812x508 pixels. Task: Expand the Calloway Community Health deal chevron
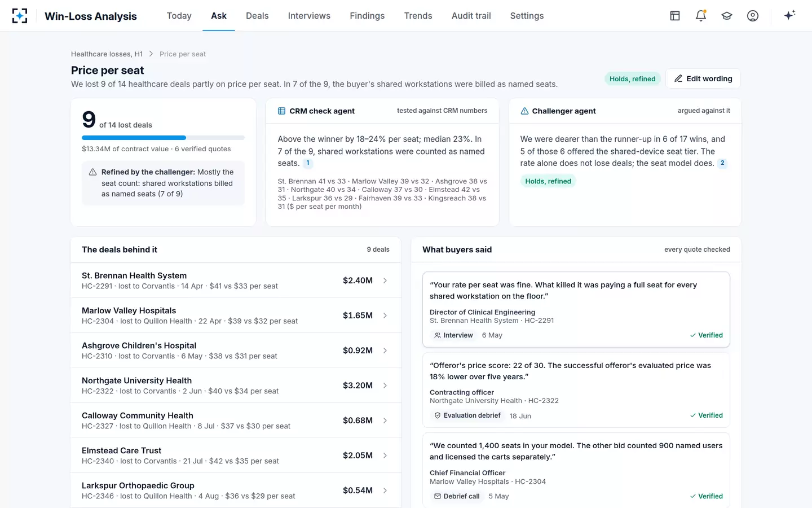(x=385, y=421)
